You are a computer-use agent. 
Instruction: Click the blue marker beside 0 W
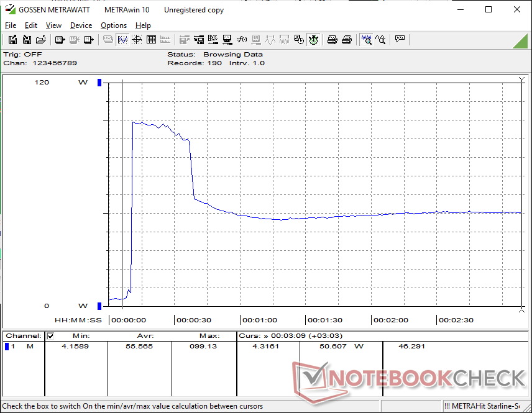coord(99,306)
